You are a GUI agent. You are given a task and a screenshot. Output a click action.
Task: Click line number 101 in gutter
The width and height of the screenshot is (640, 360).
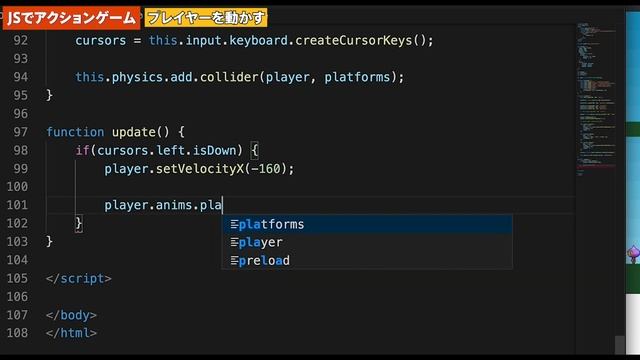click(x=17, y=205)
